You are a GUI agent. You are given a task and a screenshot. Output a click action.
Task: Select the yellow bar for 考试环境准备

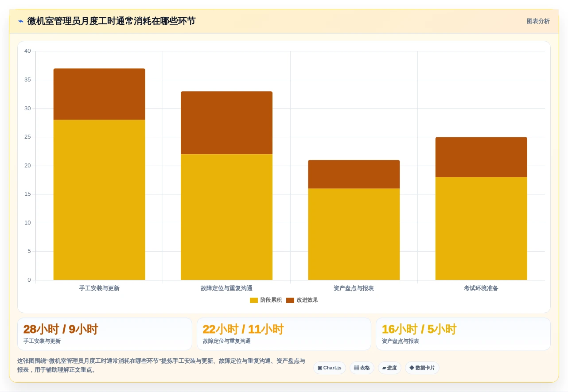(x=481, y=229)
